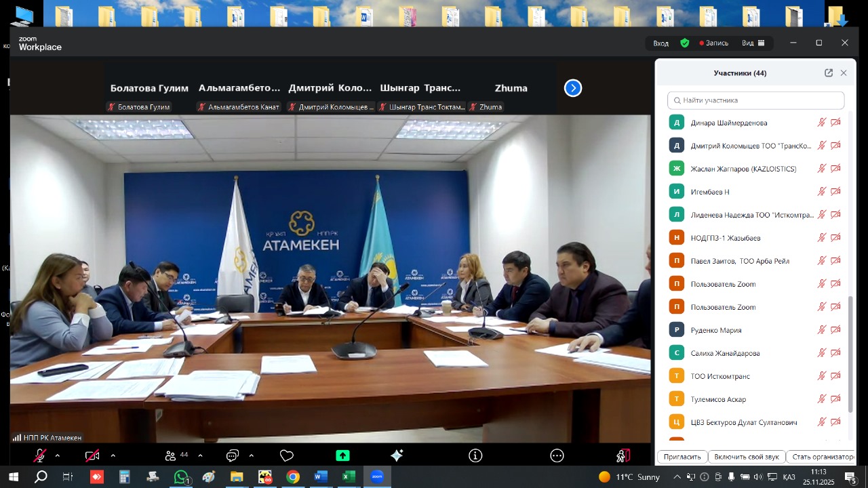Viewport: 868px width, 488px height.
Task: Turn on the video camera
Action: pyautogui.click(x=92, y=456)
